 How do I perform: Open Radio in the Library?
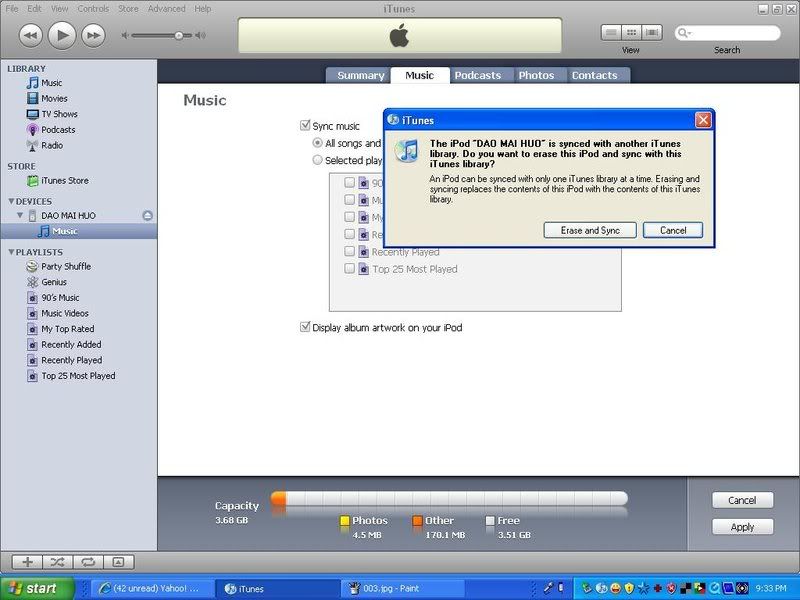[52, 145]
